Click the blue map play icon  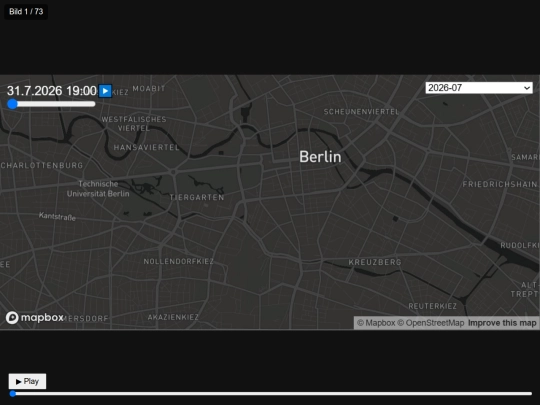point(105,91)
